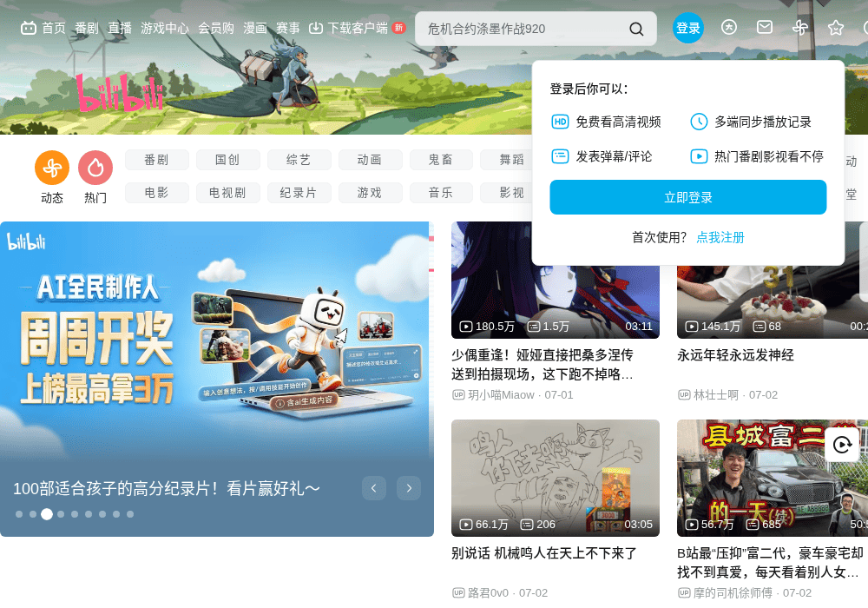
Task: Click the 点我注册 link
Action: [720, 237]
